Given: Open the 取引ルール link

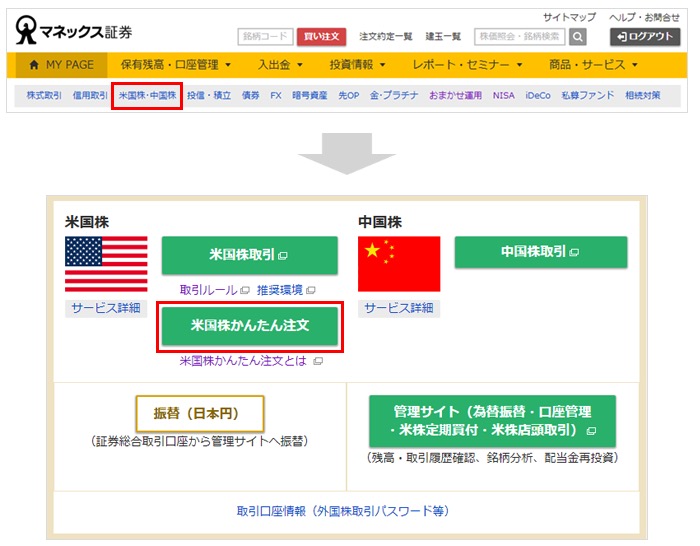Looking at the screenshot, I should pos(208,290).
